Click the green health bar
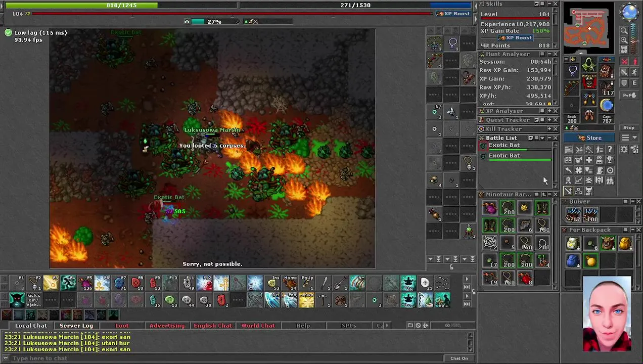643x364 pixels. tap(121, 5)
